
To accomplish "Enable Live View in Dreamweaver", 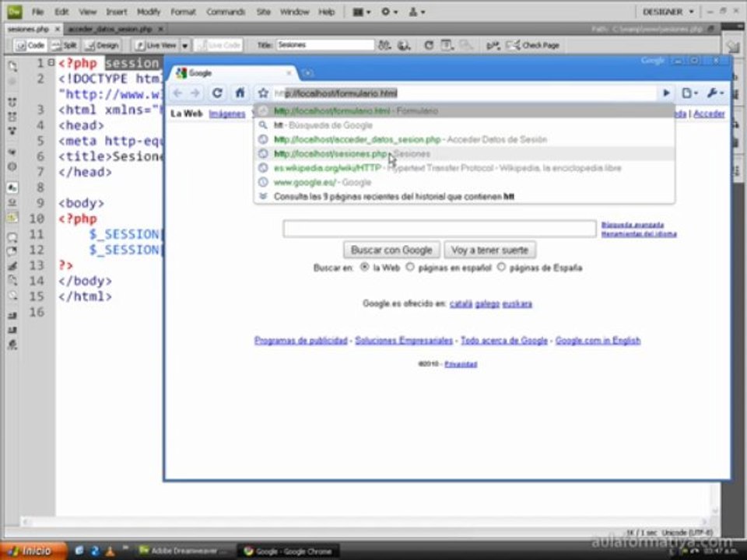I will [x=156, y=45].
